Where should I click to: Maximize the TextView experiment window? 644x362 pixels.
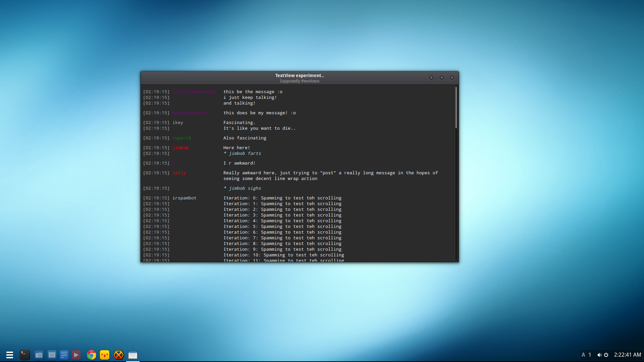click(x=442, y=78)
